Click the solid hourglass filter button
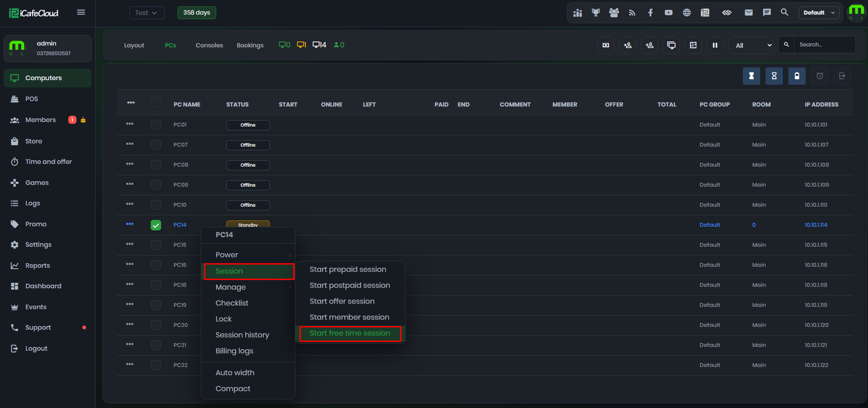 click(x=751, y=76)
